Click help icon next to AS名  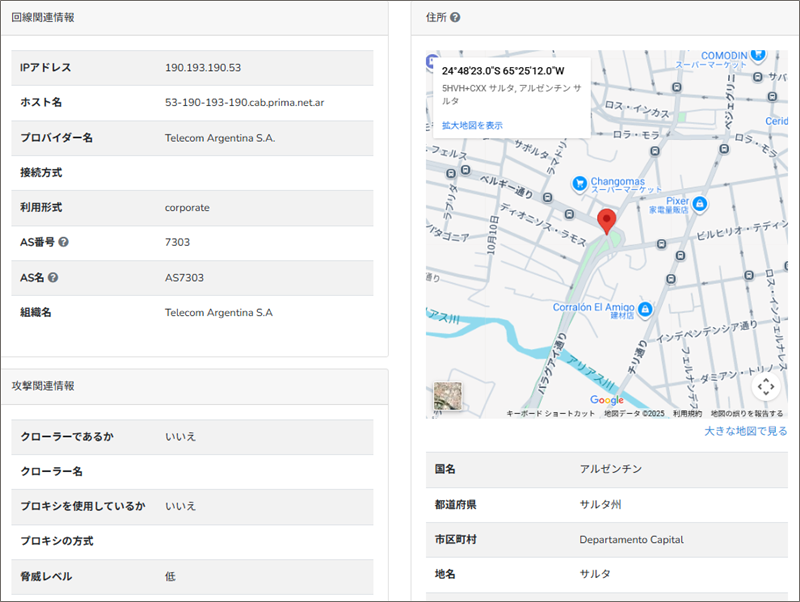tap(53, 278)
